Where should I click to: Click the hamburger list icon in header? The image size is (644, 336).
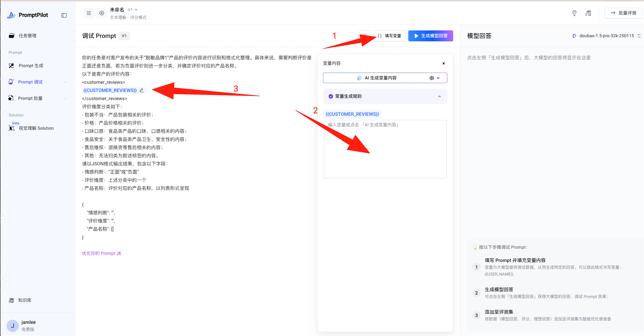89,13
